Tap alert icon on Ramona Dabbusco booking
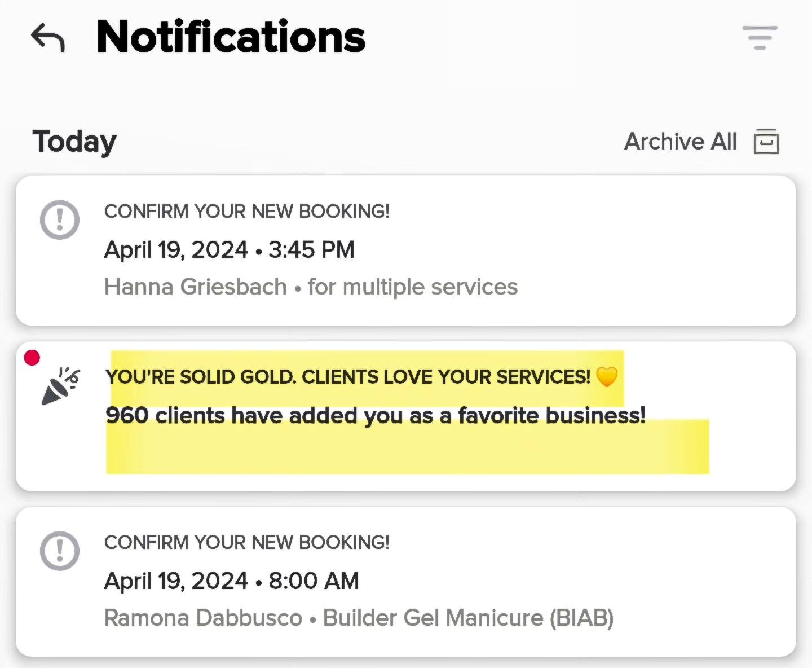Viewport: 812px width, 668px height. click(x=60, y=551)
